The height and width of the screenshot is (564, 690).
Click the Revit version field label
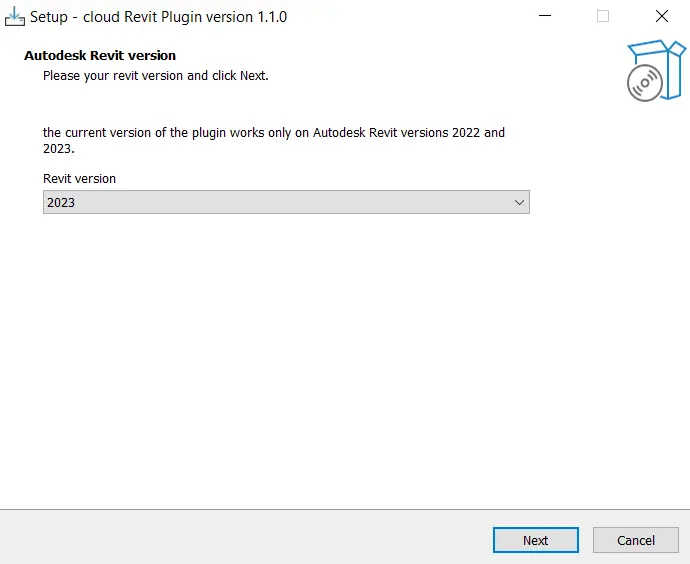(79, 179)
